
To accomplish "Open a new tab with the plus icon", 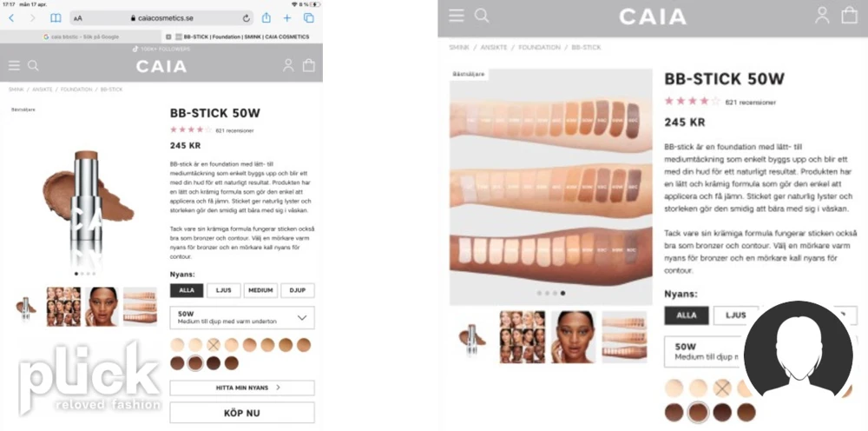I will click(287, 18).
